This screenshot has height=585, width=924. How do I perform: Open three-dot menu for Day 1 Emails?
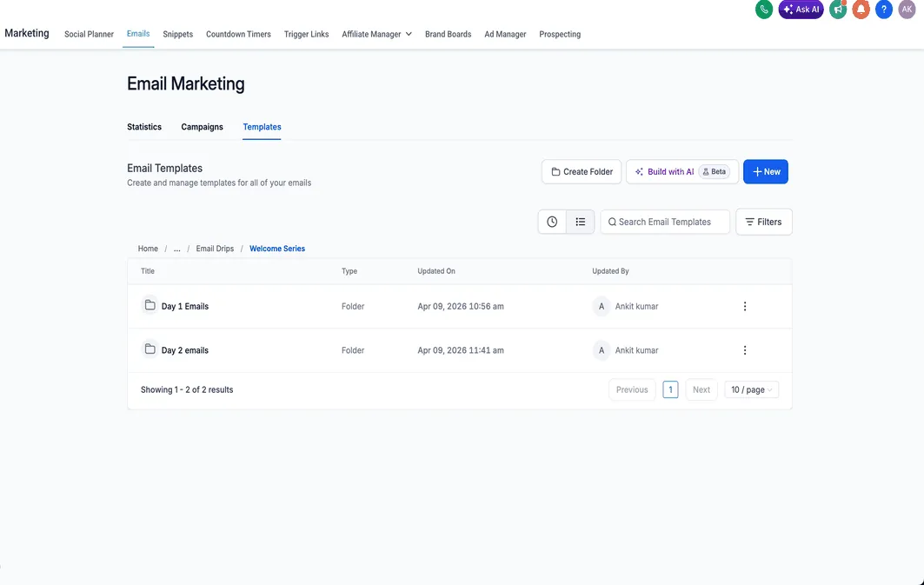point(745,306)
